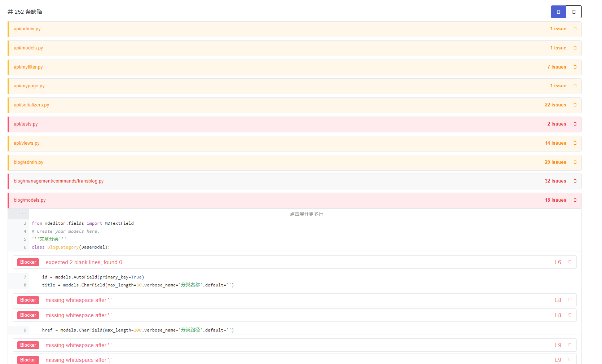Expand the api/views.py file row

pos(27,143)
